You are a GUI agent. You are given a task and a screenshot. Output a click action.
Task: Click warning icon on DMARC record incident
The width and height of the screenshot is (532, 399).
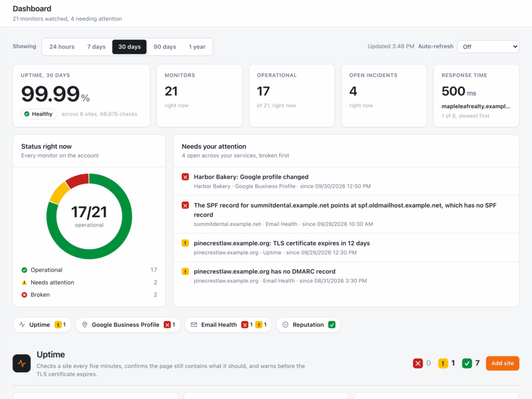[185, 271]
